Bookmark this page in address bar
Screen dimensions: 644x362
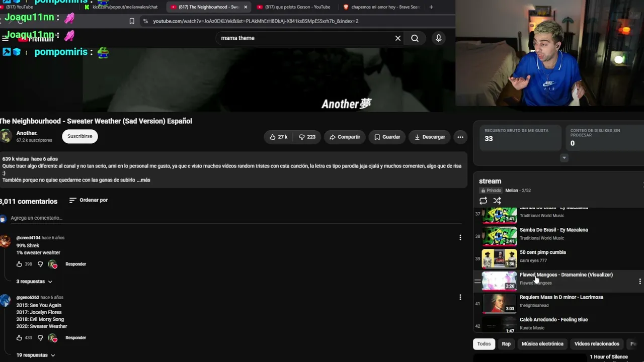(132, 21)
